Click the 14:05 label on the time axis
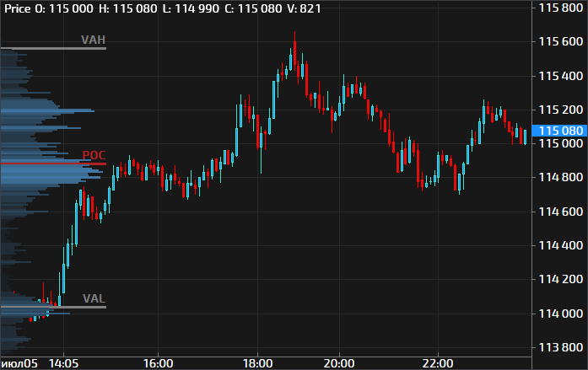 (x=64, y=363)
